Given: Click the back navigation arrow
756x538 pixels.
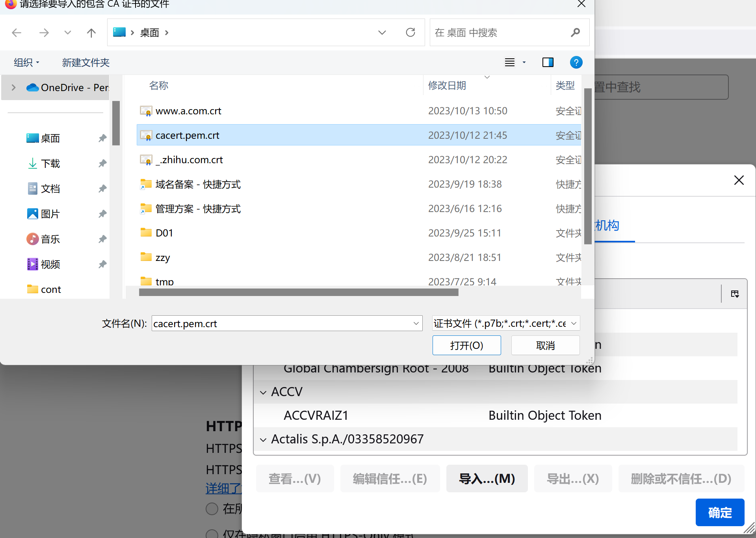Looking at the screenshot, I should pos(17,33).
